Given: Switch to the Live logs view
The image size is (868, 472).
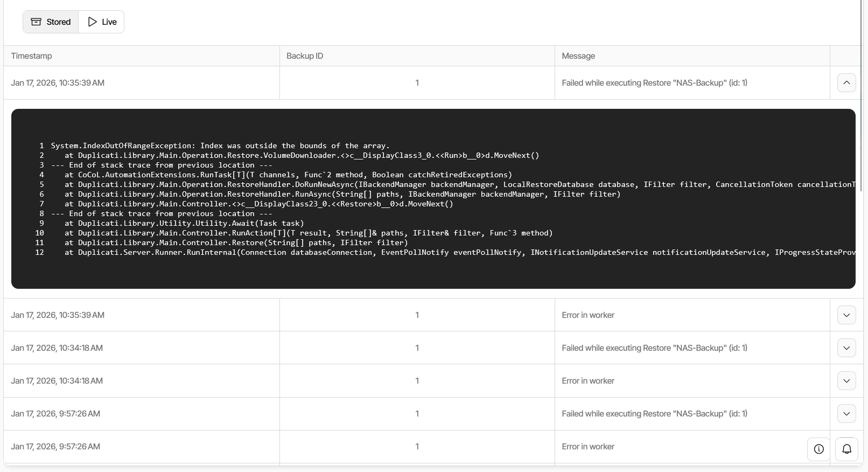Looking at the screenshot, I should tap(102, 22).
